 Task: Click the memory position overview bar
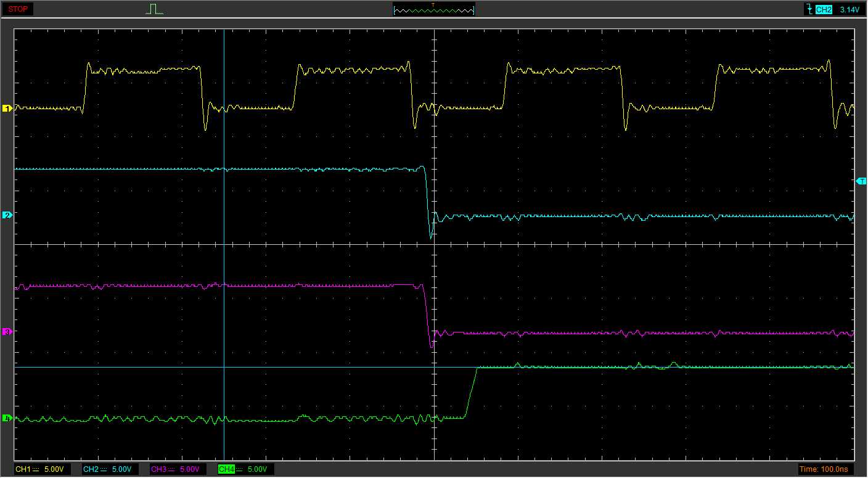pyautogui.click(x=434, y=10)
